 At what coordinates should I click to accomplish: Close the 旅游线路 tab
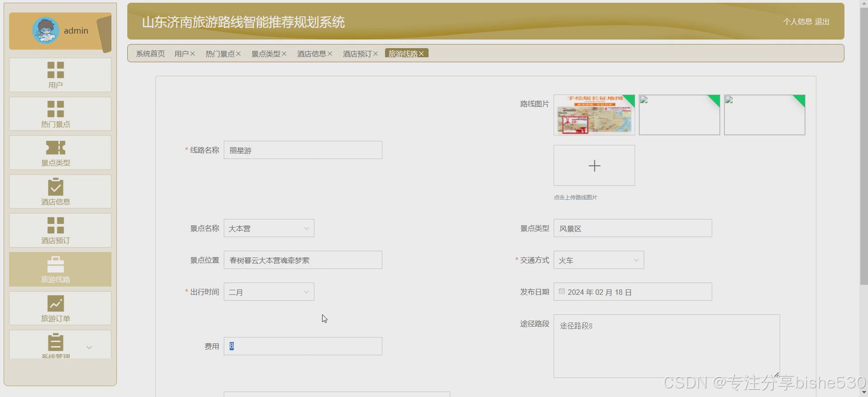[x=421, y=53]
